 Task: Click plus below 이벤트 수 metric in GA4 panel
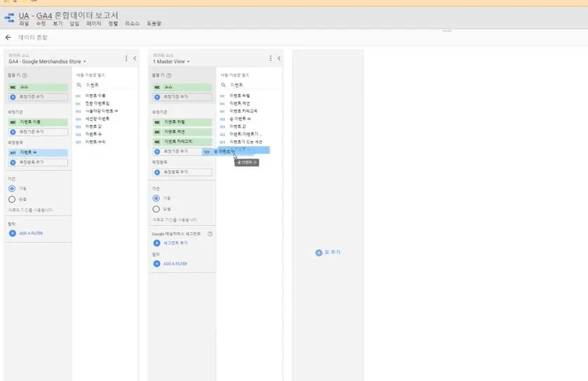click(x=13, y=163)
